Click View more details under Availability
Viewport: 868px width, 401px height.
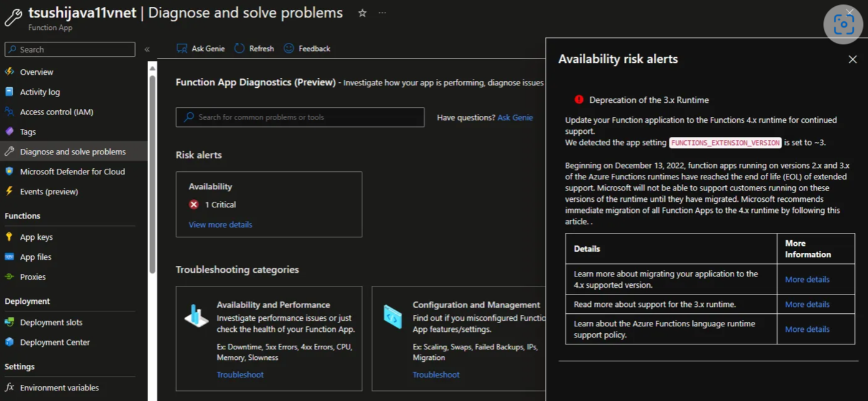(220, 225)
